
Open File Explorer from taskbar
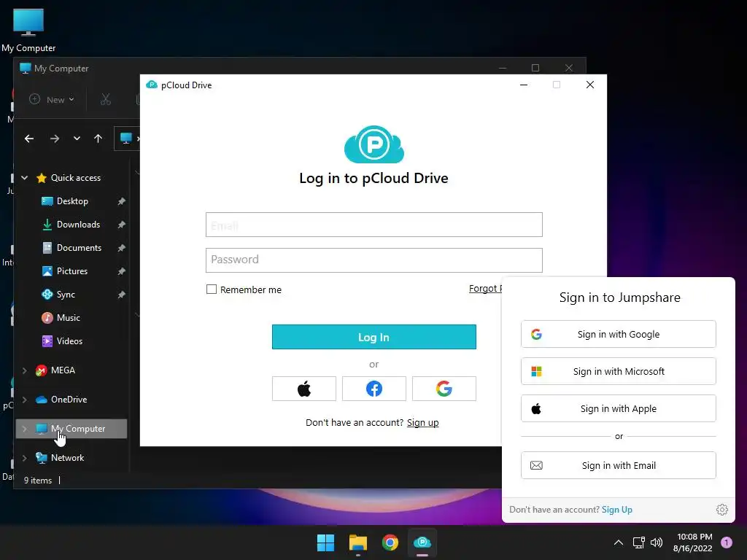click(357, 542)
